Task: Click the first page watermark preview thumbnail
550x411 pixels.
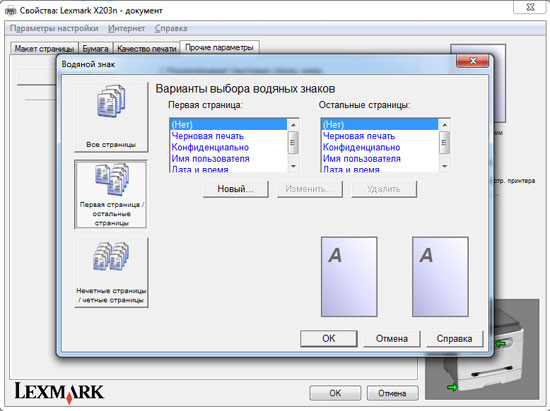Action: (349, 277)
